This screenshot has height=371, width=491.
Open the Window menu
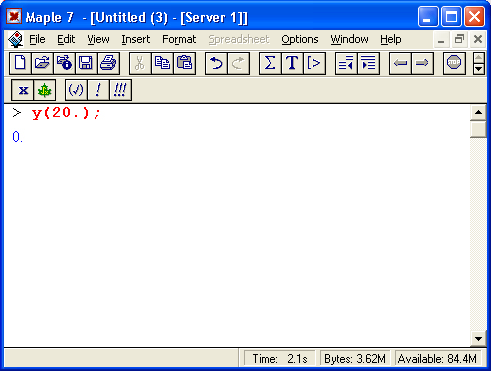349,39
